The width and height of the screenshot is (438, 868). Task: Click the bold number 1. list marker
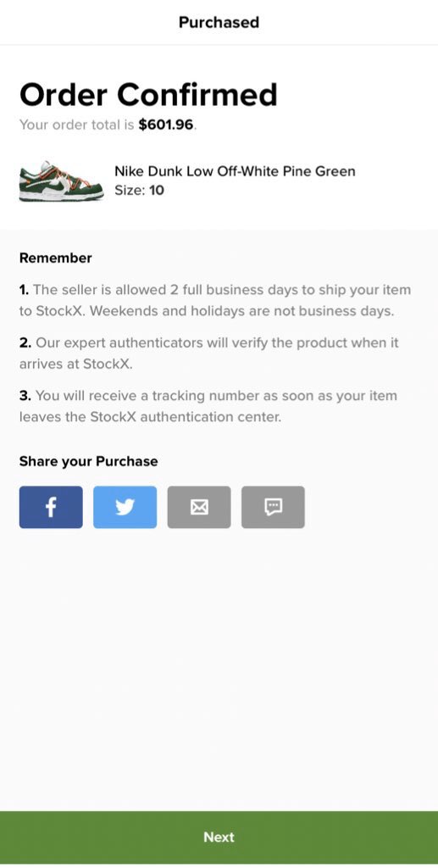25,290
